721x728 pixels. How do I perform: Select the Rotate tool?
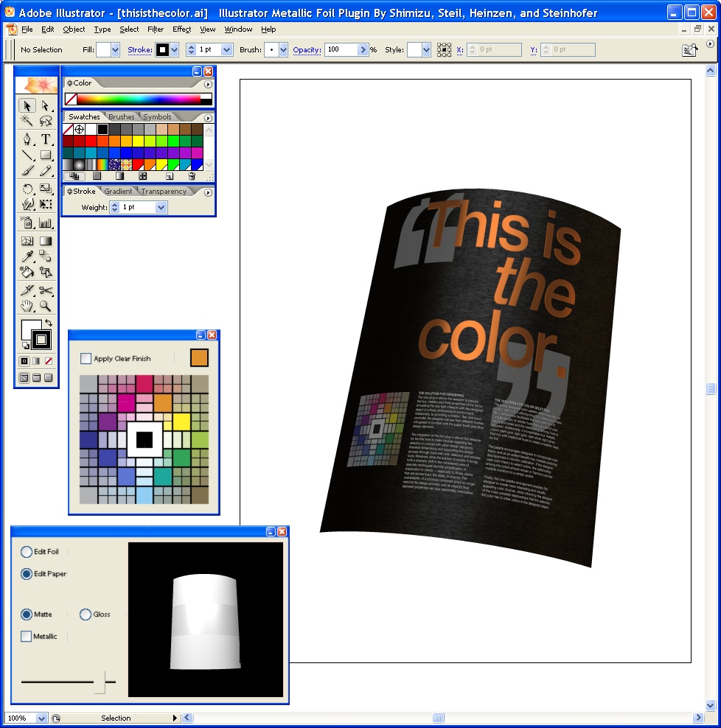coord(27,189)
